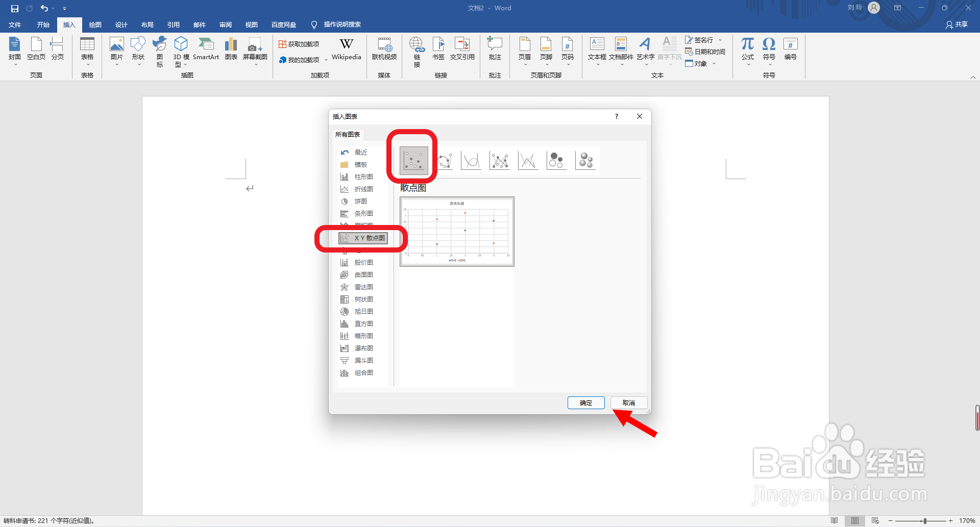The width and height of the screenshot is (980, 527).
Task: Collapse the ribbon with the chevron
Action: (973, 77)
